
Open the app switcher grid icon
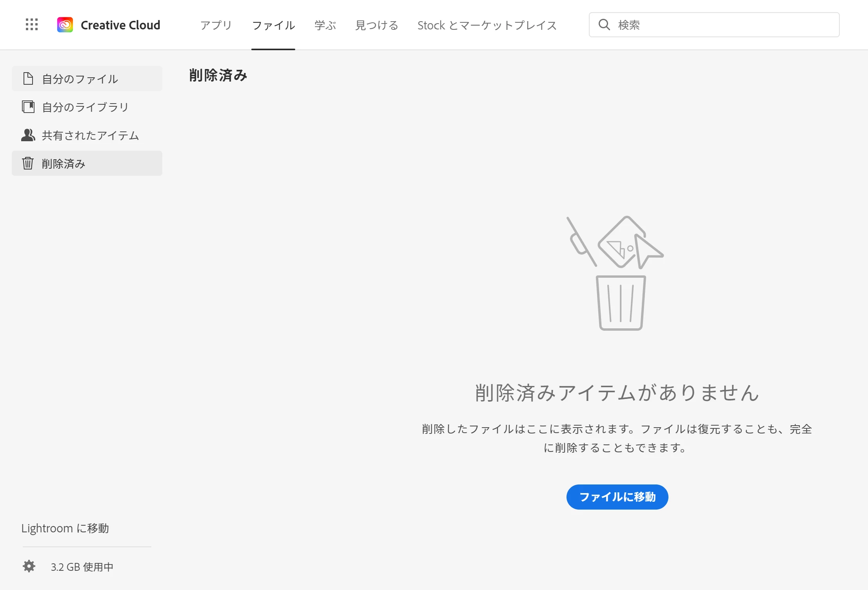(x=32, y=25)
